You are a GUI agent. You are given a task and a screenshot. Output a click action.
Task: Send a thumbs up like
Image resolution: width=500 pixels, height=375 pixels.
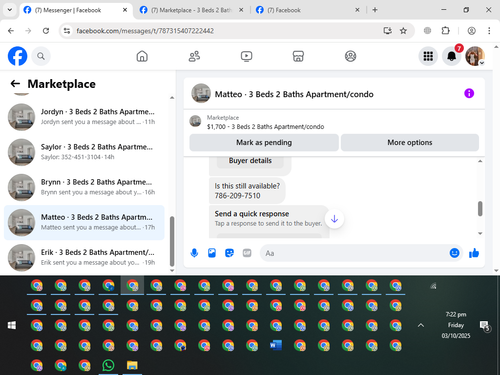point(474,253)
